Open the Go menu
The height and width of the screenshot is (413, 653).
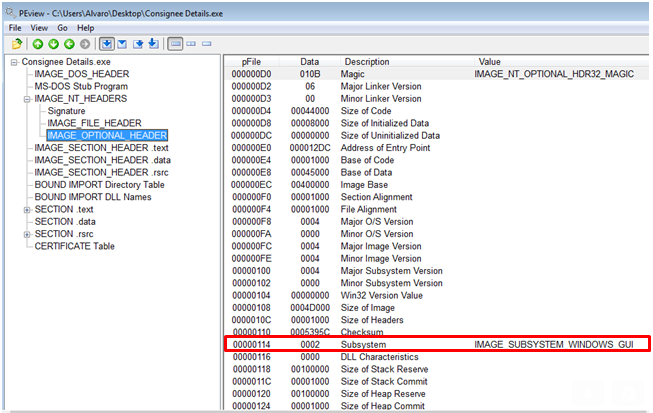(x=62, y=28)
